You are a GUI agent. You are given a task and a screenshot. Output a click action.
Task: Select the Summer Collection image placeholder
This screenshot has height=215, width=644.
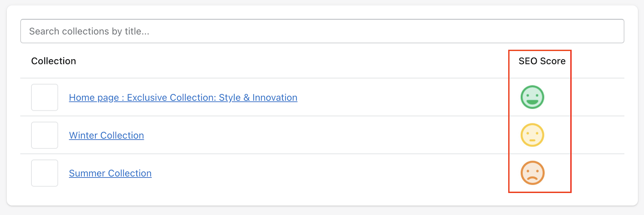[45, 173]
